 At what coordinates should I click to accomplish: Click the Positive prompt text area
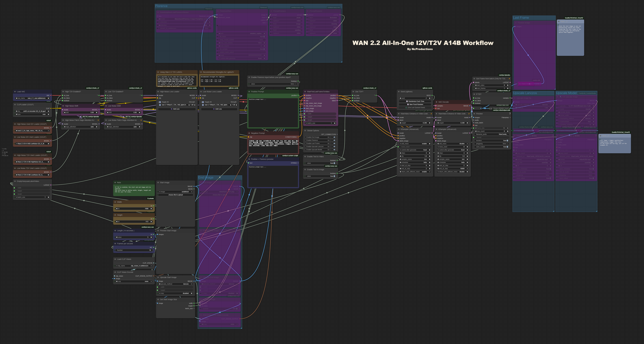tap(273, 112)
